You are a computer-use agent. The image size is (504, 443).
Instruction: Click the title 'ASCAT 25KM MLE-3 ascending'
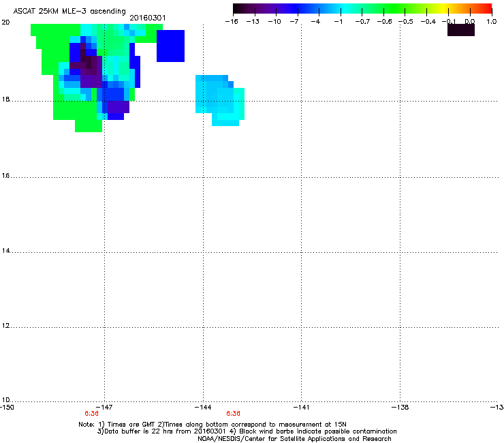tap(69, 11)
